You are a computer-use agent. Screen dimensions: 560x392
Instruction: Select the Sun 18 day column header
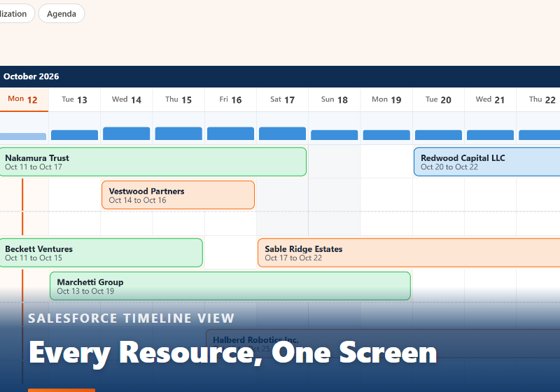pyautogui.click(x=335, y=99)
